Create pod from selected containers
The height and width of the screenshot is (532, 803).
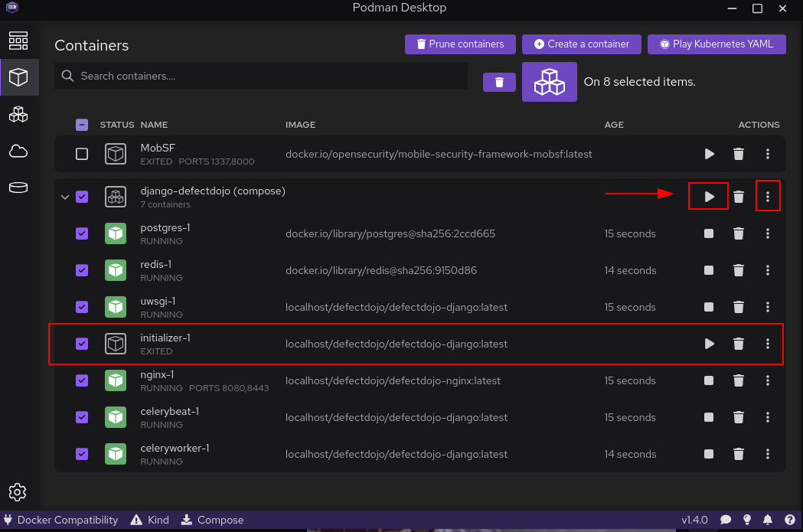coord(550,82)
